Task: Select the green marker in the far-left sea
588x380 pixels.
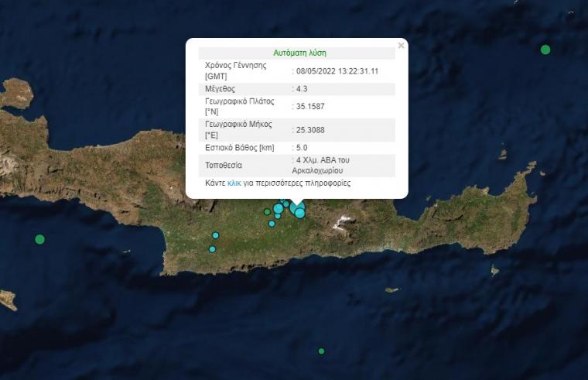Action: point(40,239)
